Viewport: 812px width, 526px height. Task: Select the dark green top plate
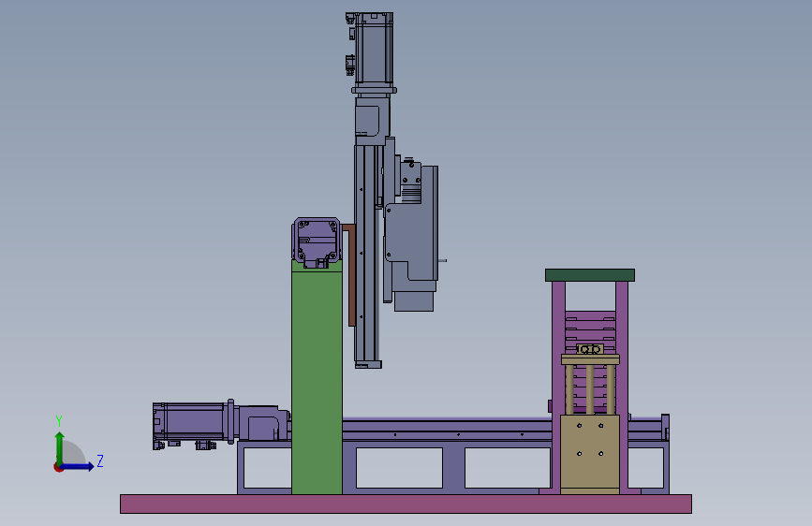(x=590, y=275)
